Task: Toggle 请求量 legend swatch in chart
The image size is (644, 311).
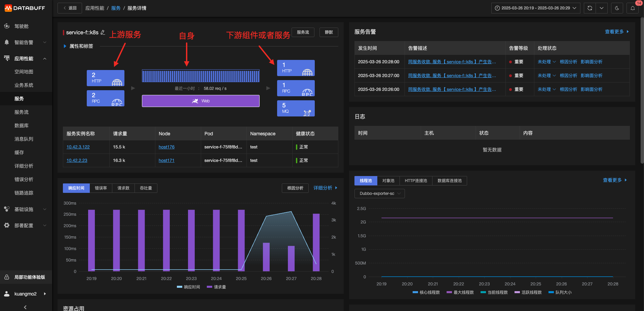Action: 210,287
